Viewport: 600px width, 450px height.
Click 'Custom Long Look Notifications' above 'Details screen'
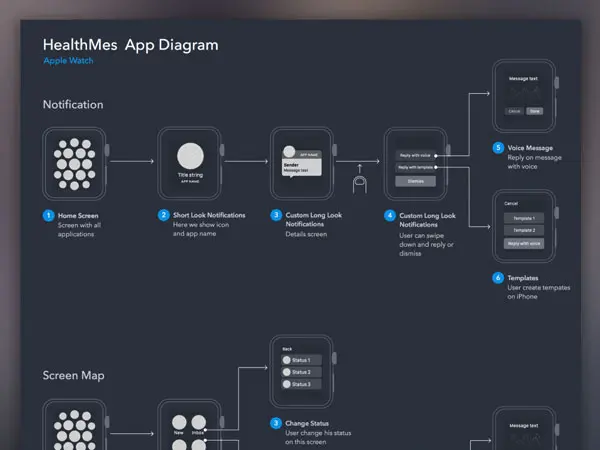click(313, 220)
